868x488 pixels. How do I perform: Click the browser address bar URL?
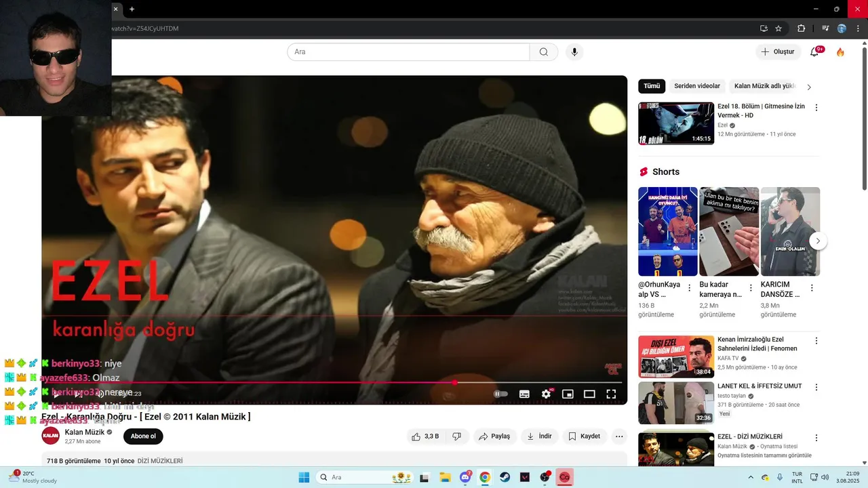tap(144, 28)
